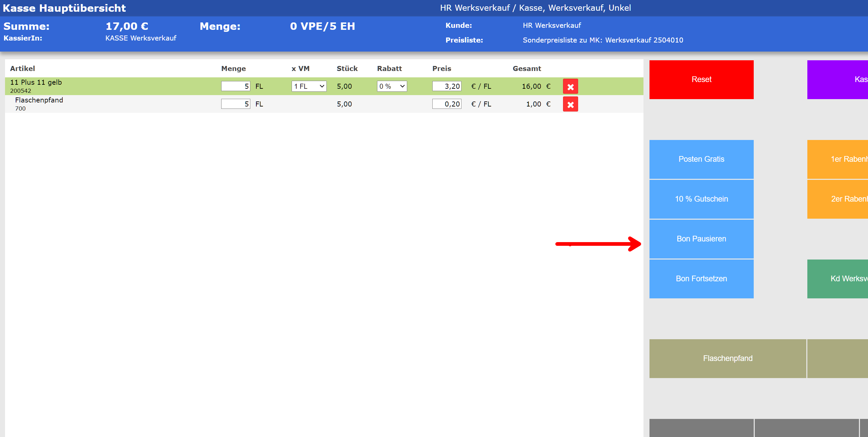868x437 pixels.
Task: Edit the 3,20 price field
Action: [x=446, y=86]
